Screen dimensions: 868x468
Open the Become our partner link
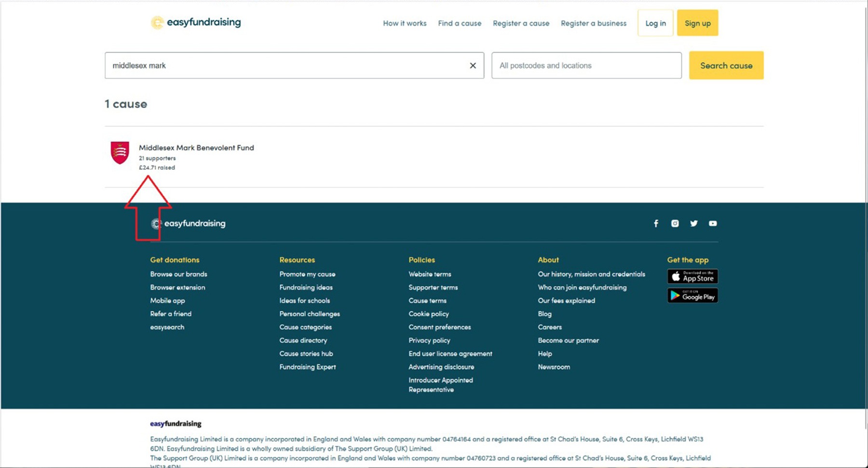click(568, 340)
